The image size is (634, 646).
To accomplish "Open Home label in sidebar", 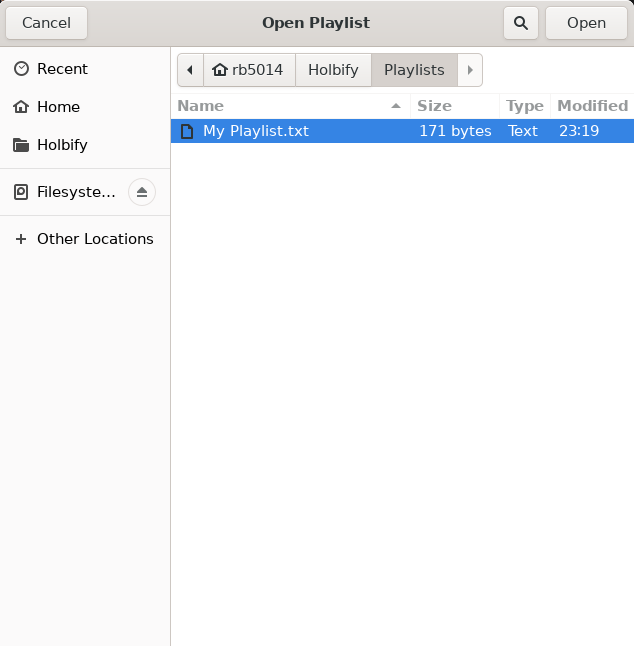I will tap(58, 107).
